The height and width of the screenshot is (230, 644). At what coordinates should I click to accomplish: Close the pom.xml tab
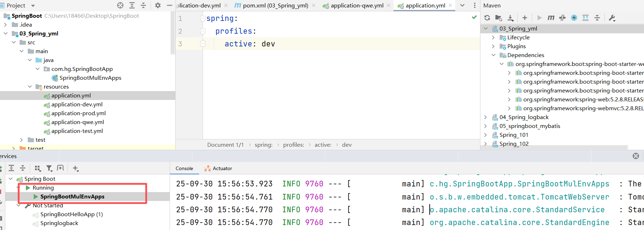pyautogui.click(x=314, y=5)
